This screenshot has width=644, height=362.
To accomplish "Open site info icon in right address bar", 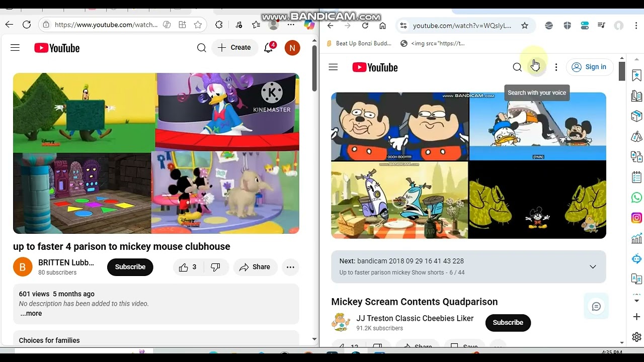I will click(403, 26).
